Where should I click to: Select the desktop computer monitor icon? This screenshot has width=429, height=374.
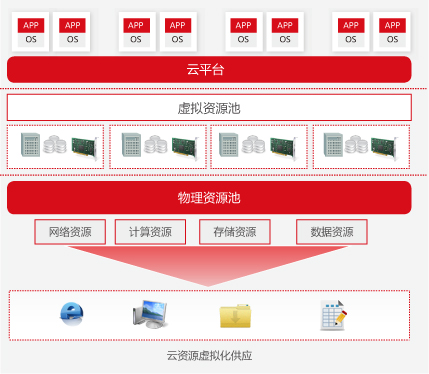tap(150, 314)
